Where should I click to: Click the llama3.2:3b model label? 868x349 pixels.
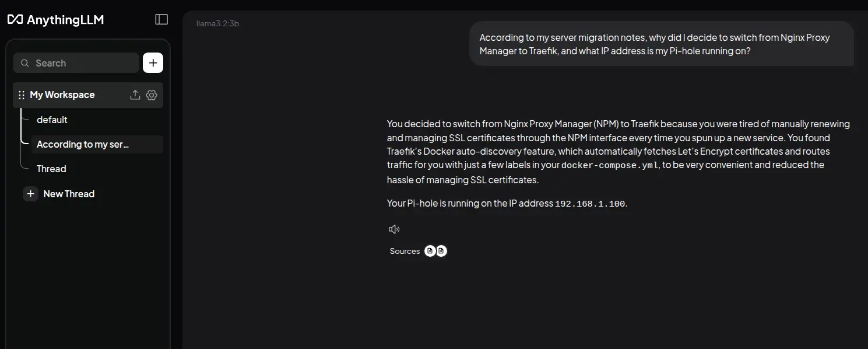[x=217, y=24]
